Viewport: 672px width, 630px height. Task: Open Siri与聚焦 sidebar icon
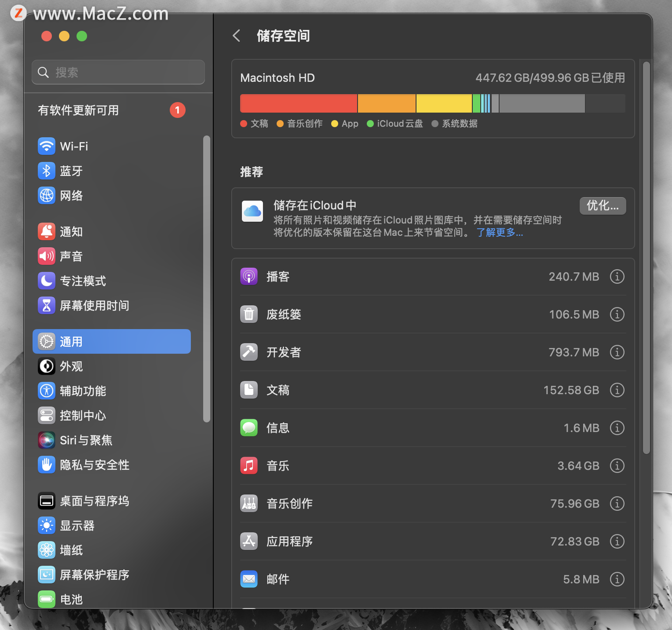click(46, 440)
